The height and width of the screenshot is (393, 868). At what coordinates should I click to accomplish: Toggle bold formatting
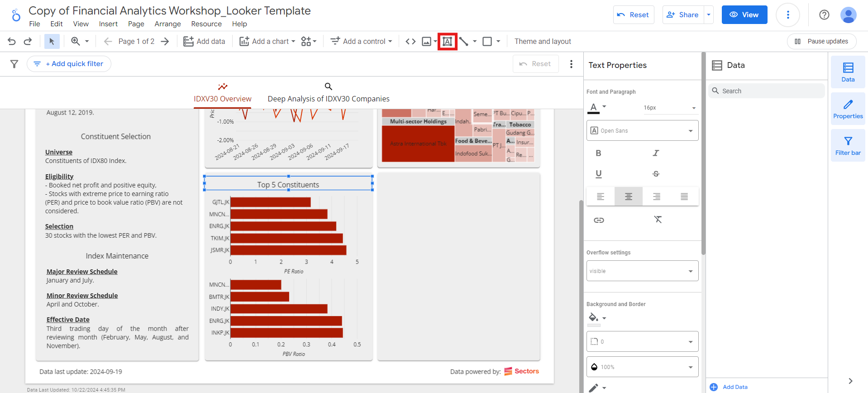[x=598, y=153]
